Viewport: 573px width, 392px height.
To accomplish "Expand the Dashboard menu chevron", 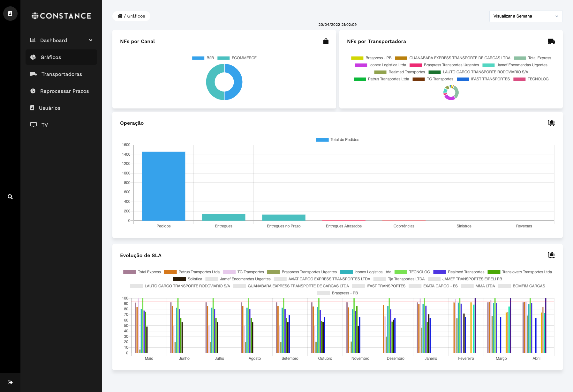I will [x=91, y=40].
